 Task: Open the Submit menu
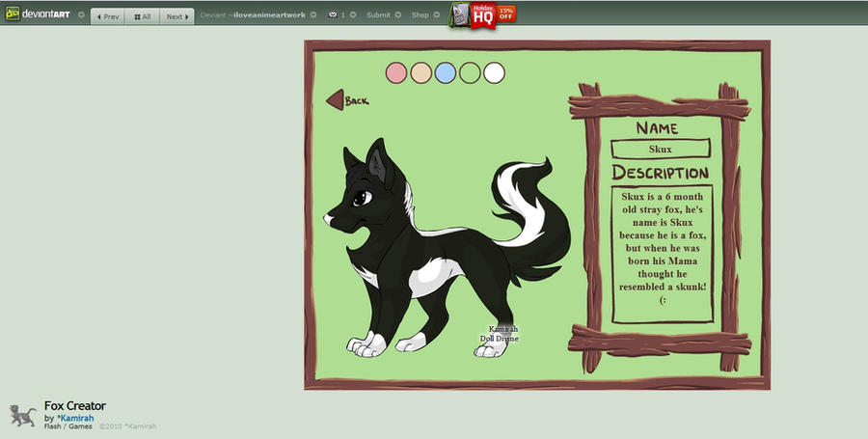tap(378, 14)
